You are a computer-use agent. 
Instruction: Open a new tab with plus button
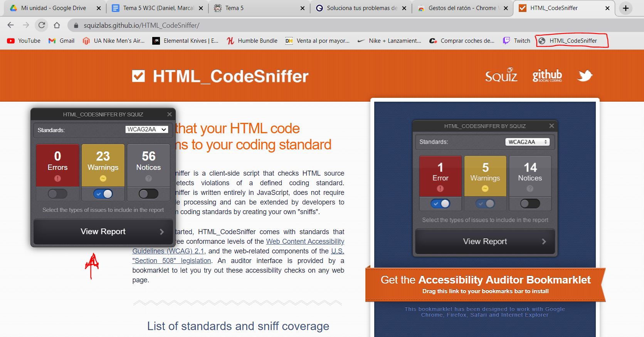(x=626, y=8)
